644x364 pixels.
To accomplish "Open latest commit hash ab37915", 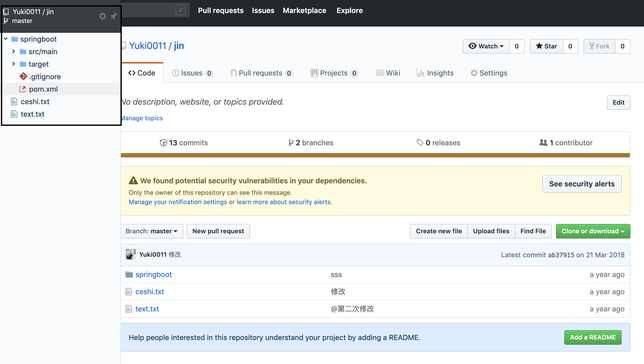I will [x=561, y=255].
